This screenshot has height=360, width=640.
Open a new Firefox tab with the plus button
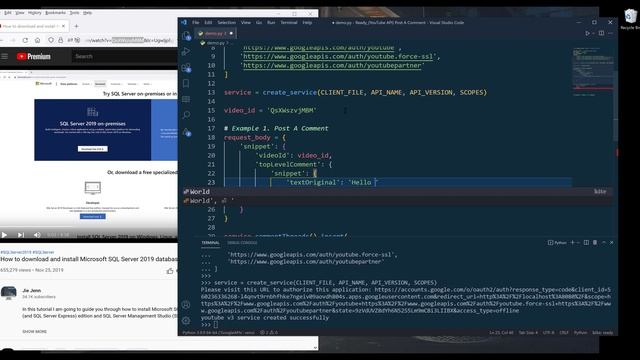click(x=76, y=26)
